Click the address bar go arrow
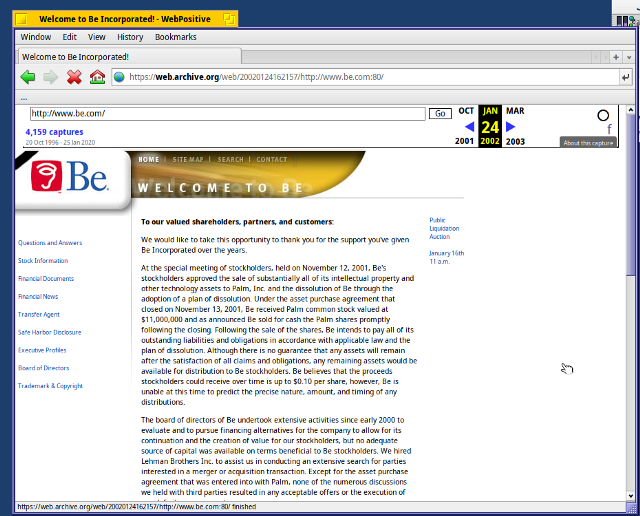Viewport: 640px width, 516px height. pos(625,77)
